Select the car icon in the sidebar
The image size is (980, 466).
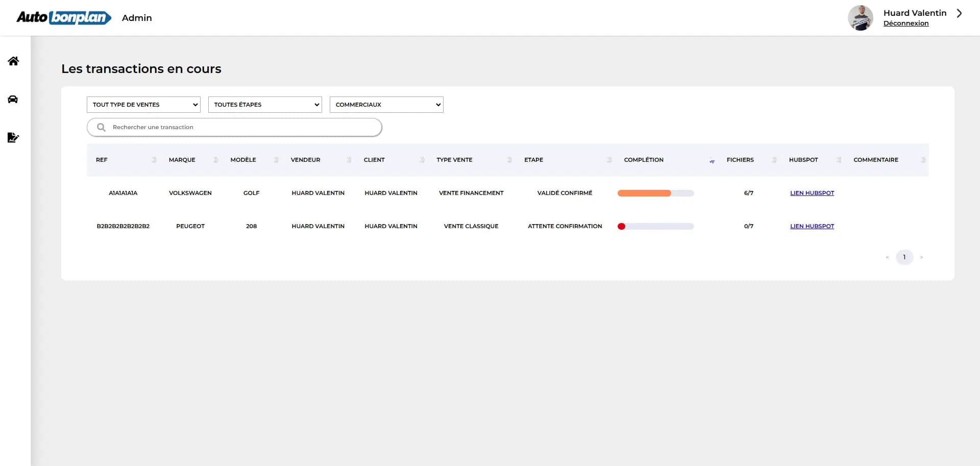pyautogui.click(x=13, y=100)
